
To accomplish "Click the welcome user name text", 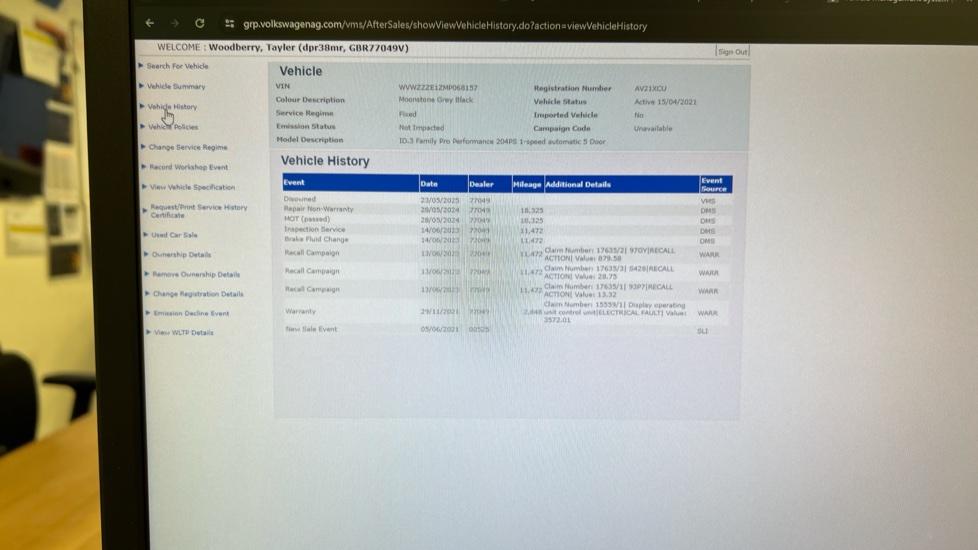I will click(308, 48).
